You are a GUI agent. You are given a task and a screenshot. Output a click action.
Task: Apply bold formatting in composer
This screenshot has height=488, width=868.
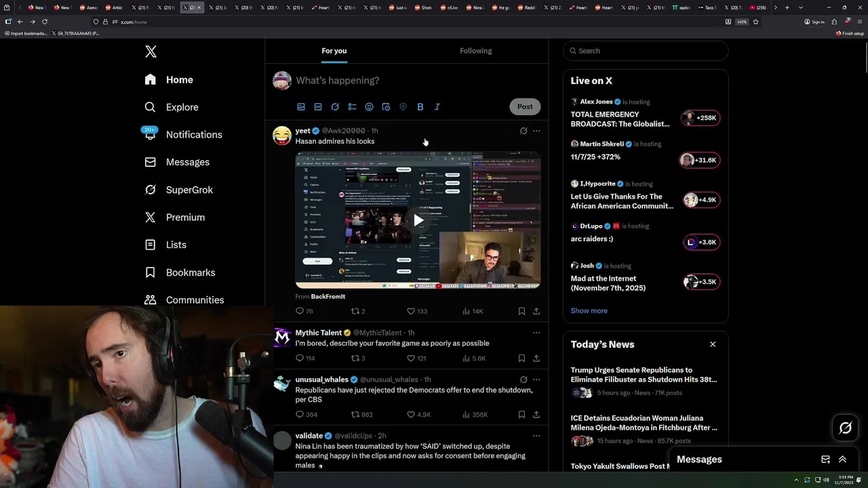(420, 107)
